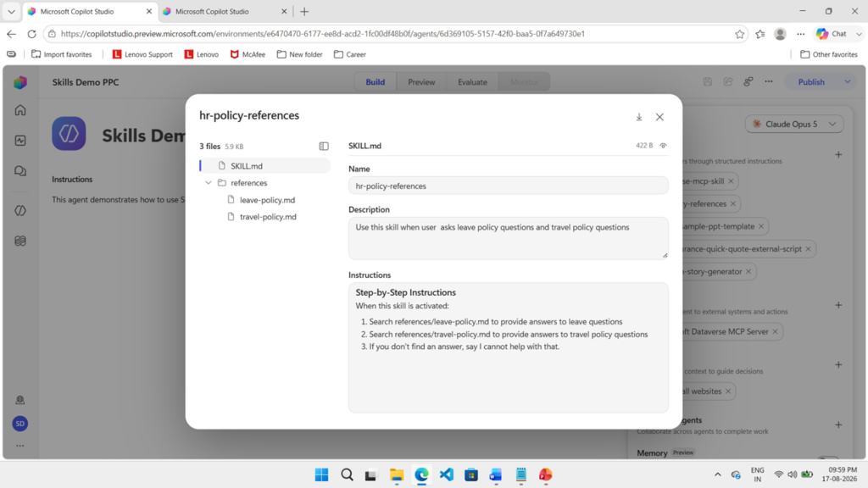Toggle the file list sidebar panel
This screenshot has width=868, height=488.
(x=324, y=146)
